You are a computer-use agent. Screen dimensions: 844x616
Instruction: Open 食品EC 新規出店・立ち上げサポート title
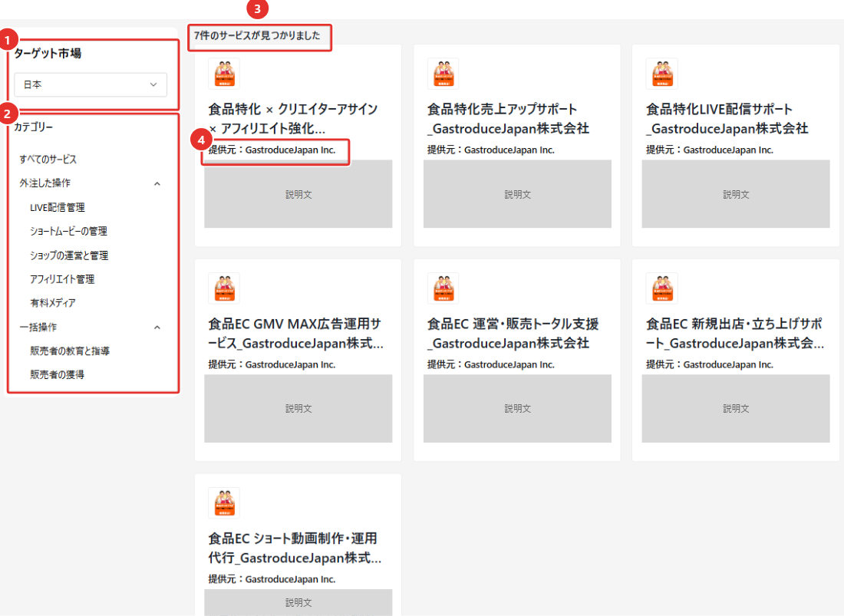click(735, 334)
